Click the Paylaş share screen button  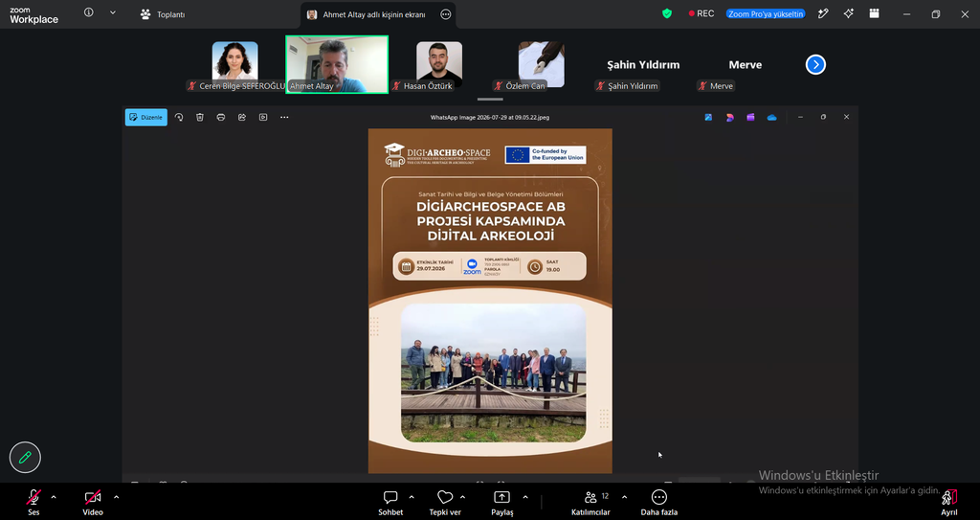click(501, 503)
